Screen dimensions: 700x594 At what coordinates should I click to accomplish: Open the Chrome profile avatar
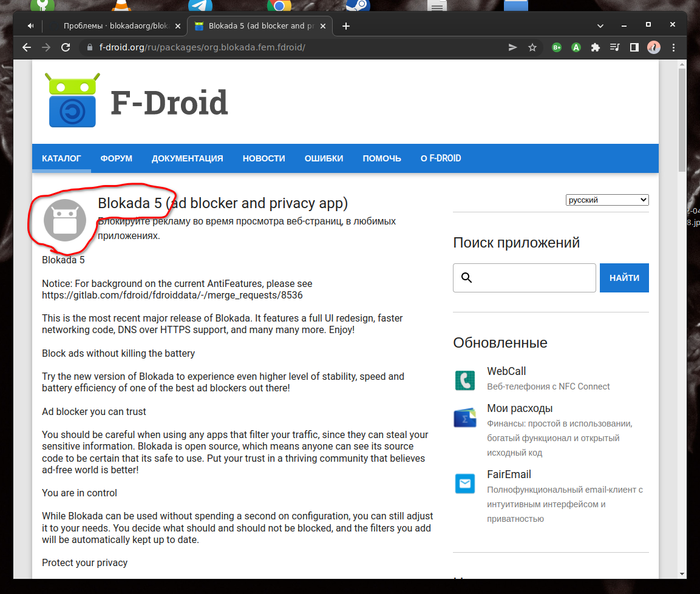654,47
